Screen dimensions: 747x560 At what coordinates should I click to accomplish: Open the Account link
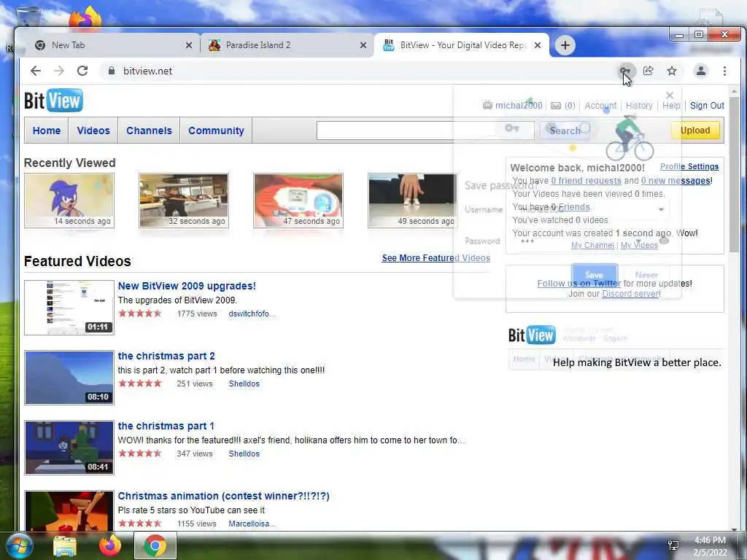(600, 106)
